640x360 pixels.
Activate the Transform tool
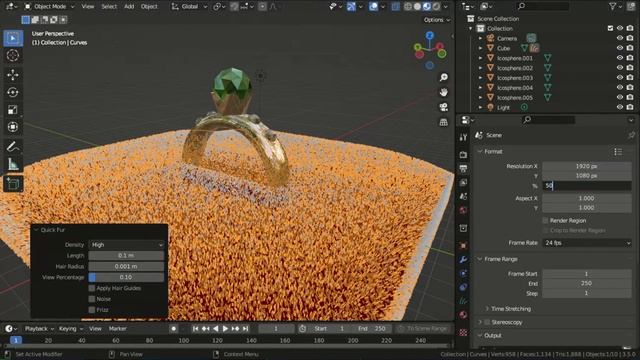(13, 127)
